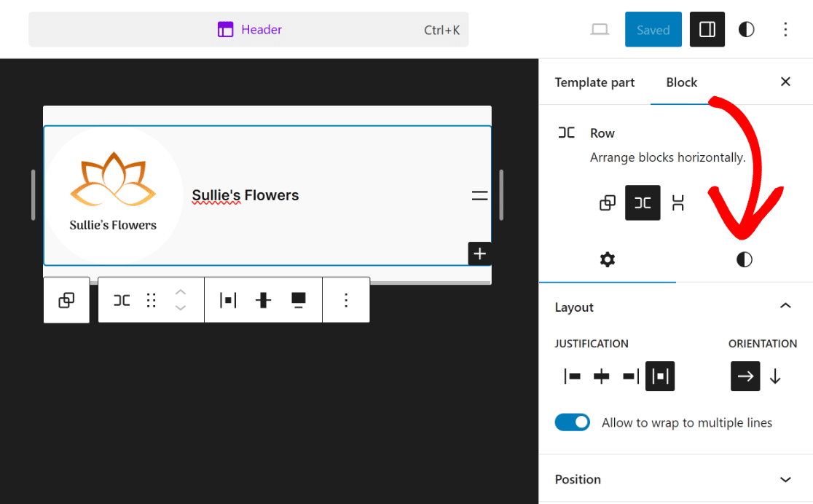This screenshot has width=813, height=504.
Task: Change items justification in block toolbar
Action: (x=228, y=299)
